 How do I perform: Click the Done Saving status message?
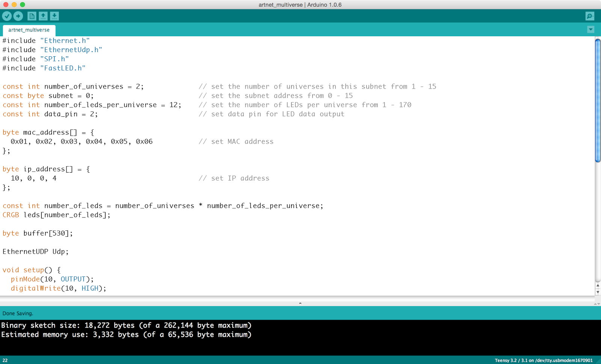point(18,313)
